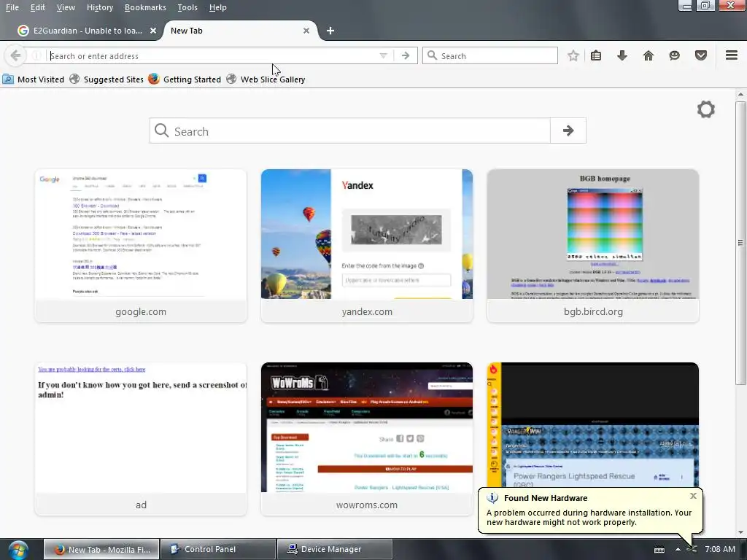The image size is (747, 560).
Task: Click the vertical scrollbar thumb
Action: tap(740, 243)
